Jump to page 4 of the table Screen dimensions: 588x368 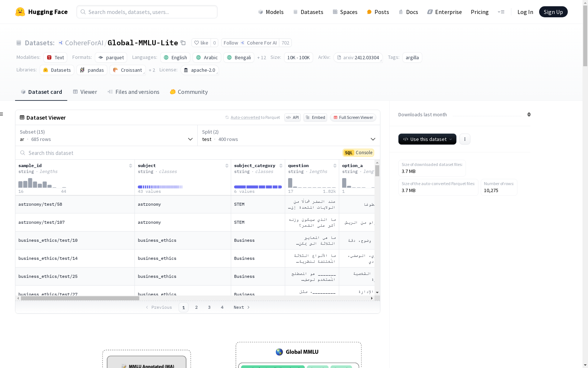pyautogui.click(x=222, y=307)
